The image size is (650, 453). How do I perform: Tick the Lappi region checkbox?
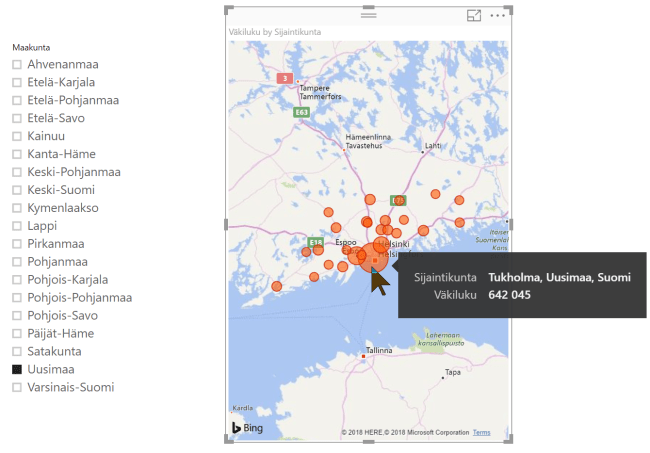(17, 226)
